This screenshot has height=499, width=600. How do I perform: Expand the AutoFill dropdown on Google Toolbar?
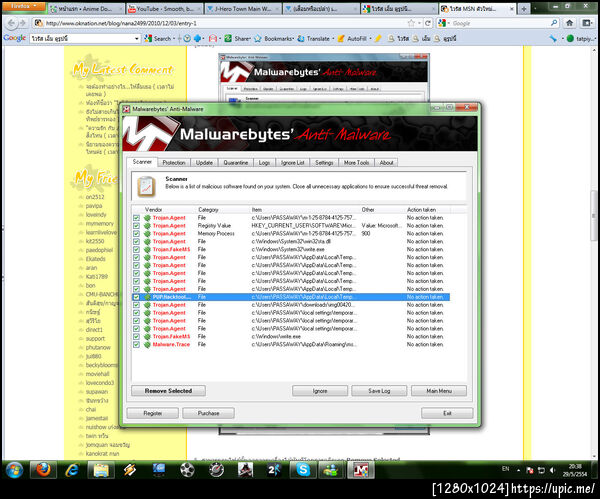click(370, 39)
